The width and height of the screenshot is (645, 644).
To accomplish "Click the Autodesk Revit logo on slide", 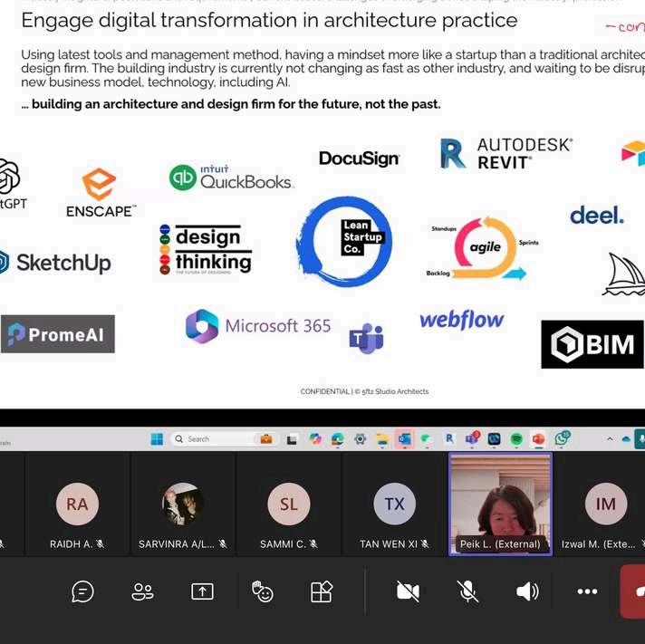I will pyautogui.click(x=506, y=154).
